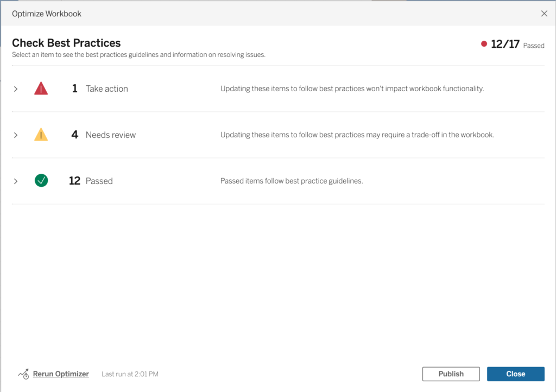Expand the Take action section chevron
Viewport: 556px width, 392px height.
point(16,89)
